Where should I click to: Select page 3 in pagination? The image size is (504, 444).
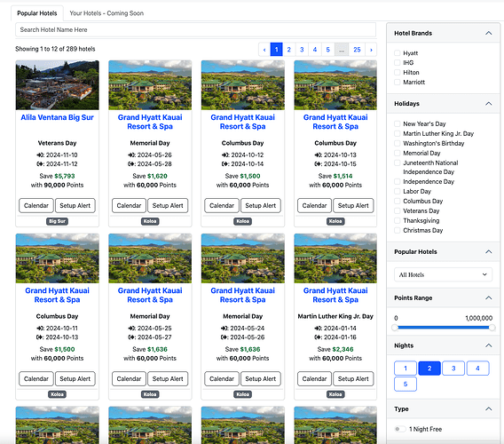pyautogui.click(x=302, y=50)
